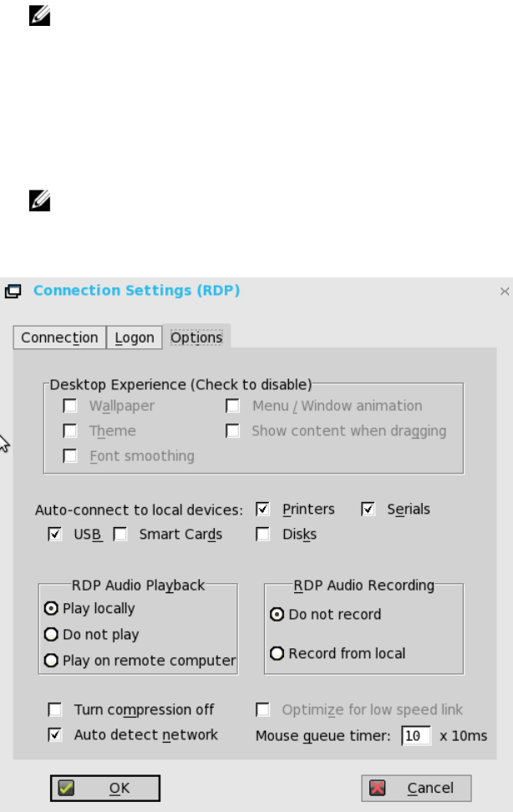Choose Play on remote computer
This screenshot has width=513, height=812.
coord(52,661)
